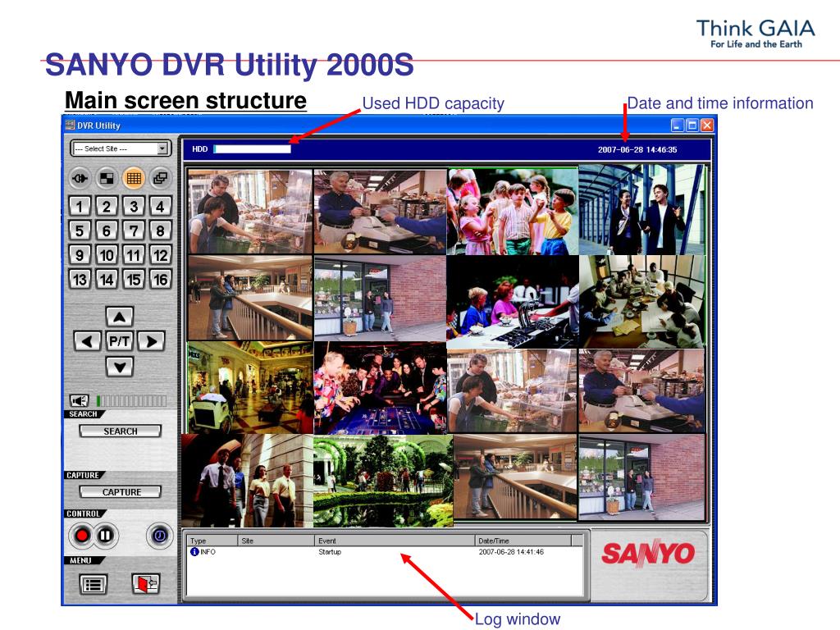The image size is (840, 630).
Task: Select camera channel 9 button
Action: point(80,255)
